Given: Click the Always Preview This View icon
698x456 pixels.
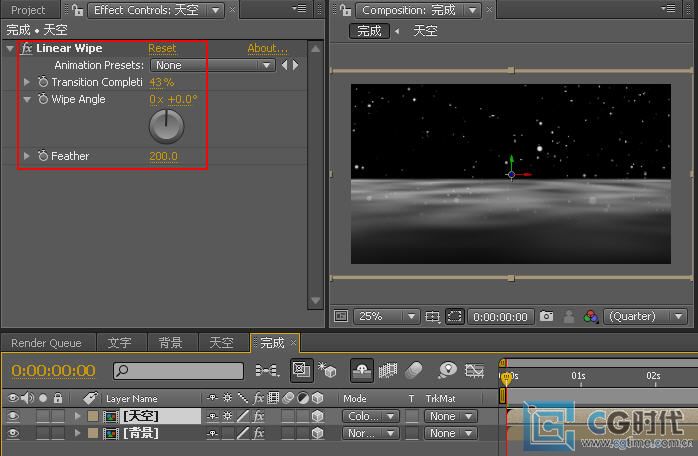Looking at the screenshot, I should [x=341, y=317].
